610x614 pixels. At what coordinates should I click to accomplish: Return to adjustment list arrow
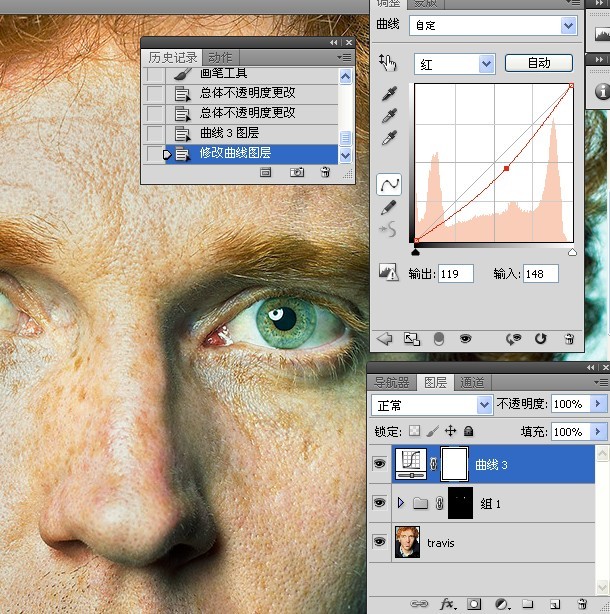coord(384,338)
